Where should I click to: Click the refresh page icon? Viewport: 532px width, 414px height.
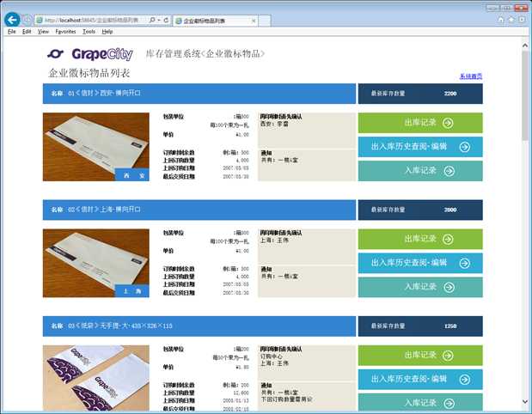point(166,20)
